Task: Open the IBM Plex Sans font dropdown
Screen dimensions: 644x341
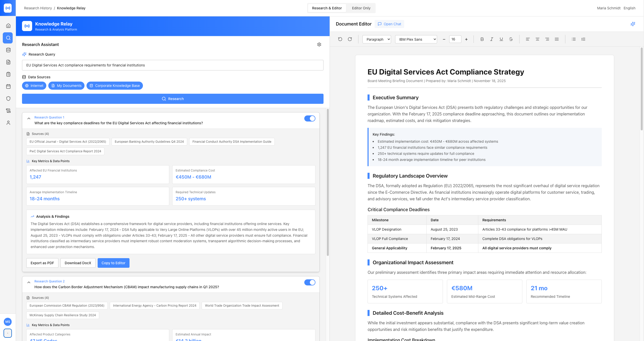Action: 416,39
